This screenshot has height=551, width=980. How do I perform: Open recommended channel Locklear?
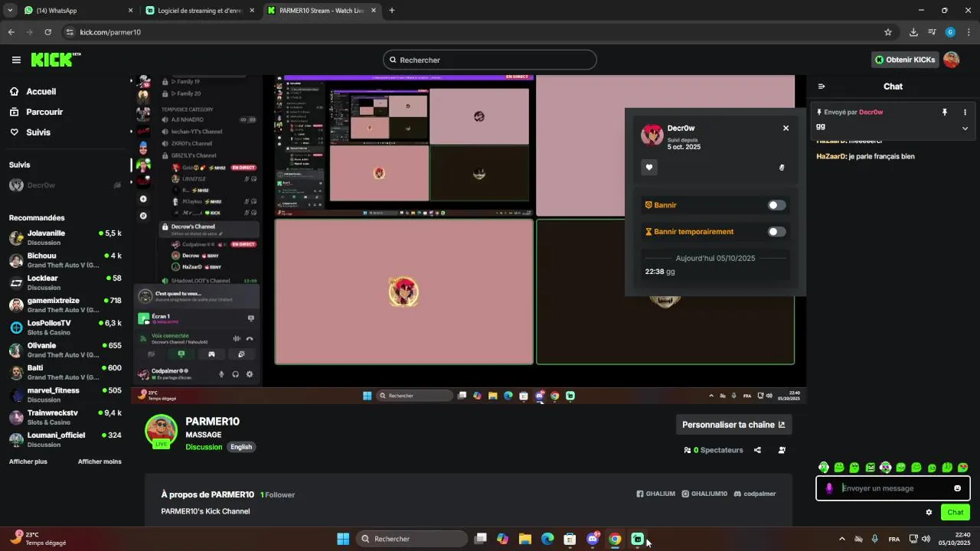65,282
